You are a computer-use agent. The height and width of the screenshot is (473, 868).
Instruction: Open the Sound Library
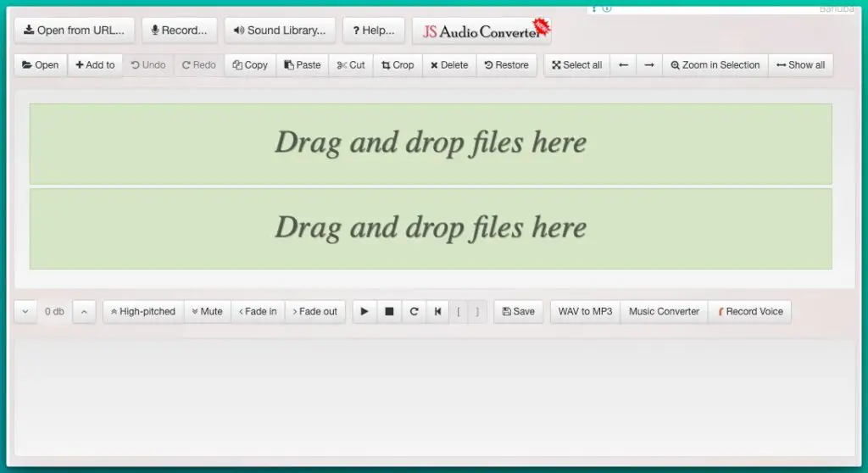coord(280,31)
